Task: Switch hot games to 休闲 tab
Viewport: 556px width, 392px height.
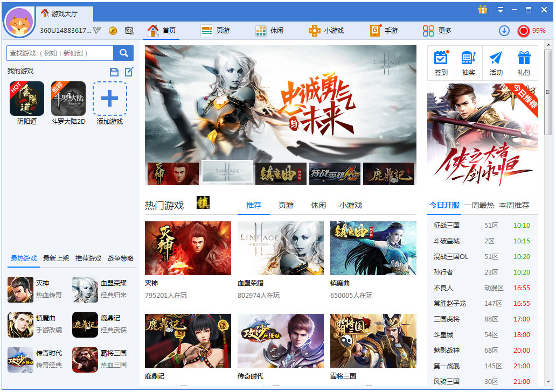Action: click(x=318, y=205)
